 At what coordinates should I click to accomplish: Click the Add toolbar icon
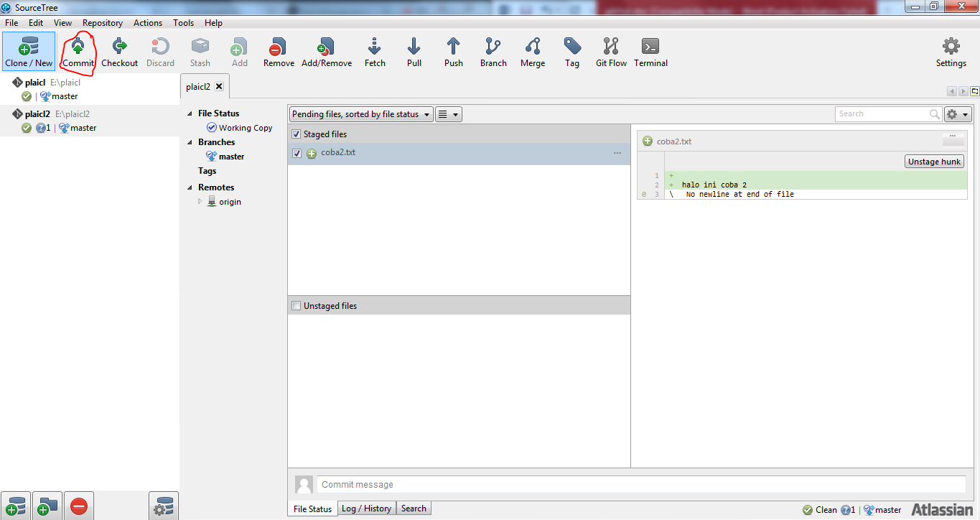coord(239,51)
